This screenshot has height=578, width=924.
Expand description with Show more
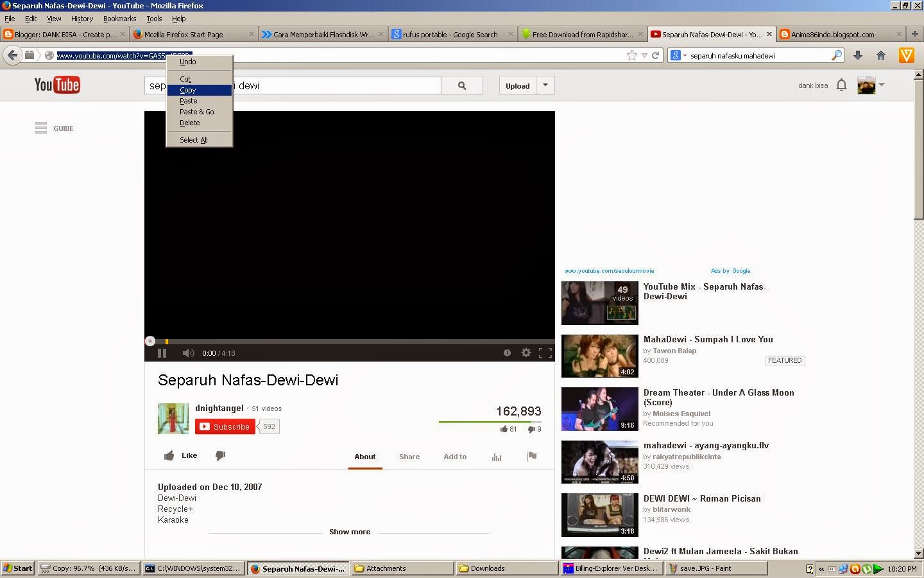[x=350, y=532]
